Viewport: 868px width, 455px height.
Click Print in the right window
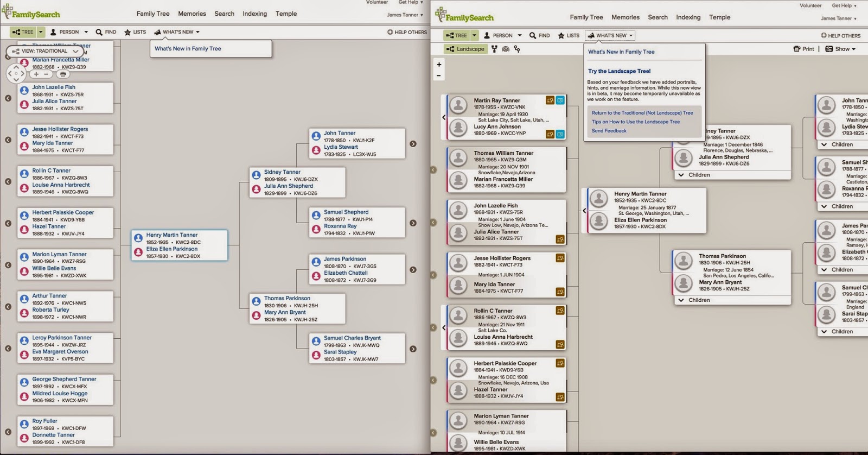[804, 49]
